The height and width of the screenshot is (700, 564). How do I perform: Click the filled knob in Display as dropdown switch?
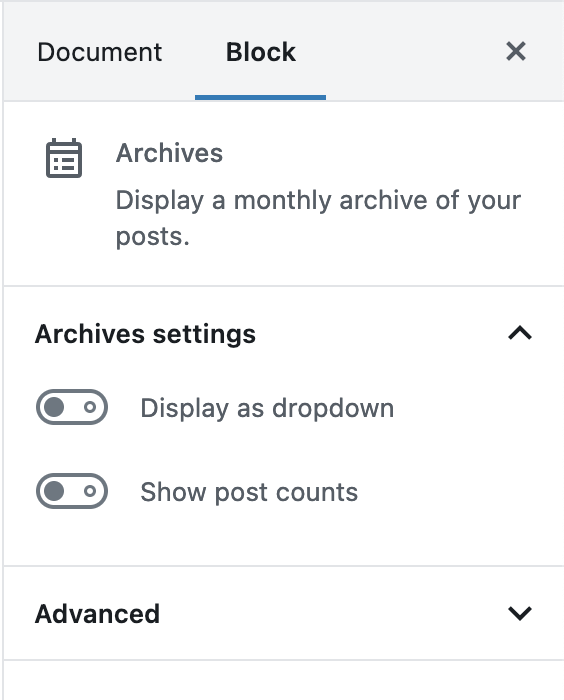click(54, 407)
